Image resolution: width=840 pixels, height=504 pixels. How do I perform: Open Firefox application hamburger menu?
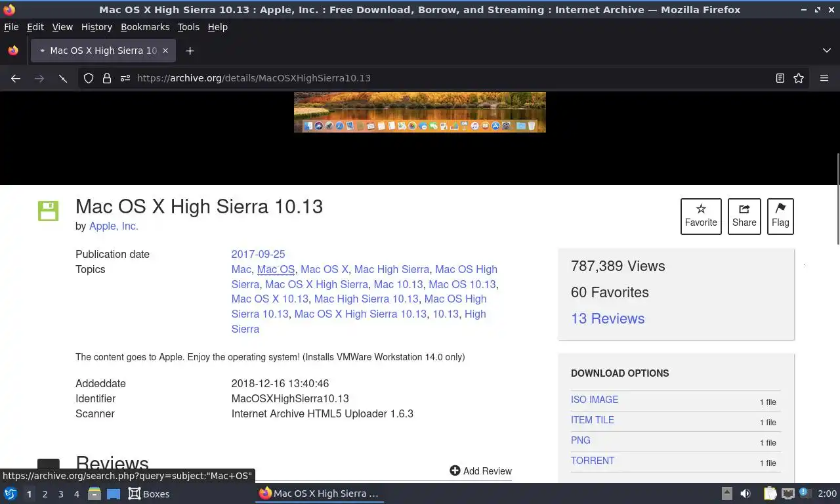(824, 78)
